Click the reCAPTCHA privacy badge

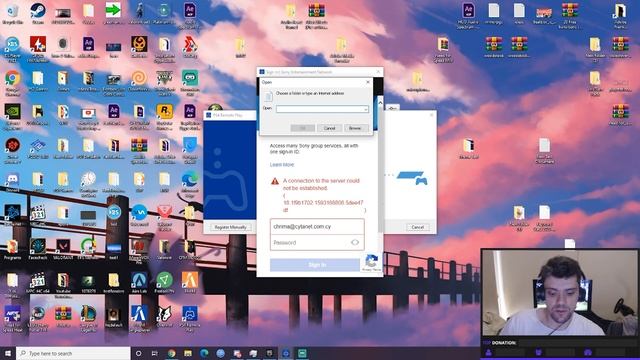click(x=371, y=263)
